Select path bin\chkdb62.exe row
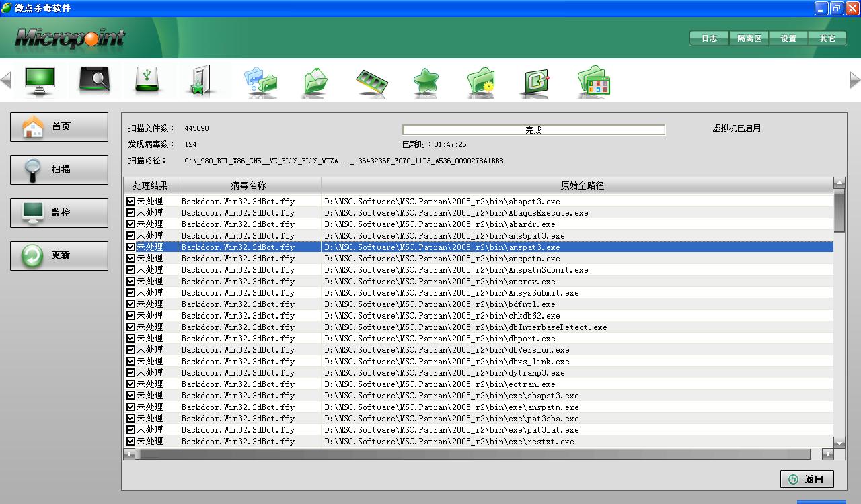Screen dimensions: 861x504 pos(478,315)
